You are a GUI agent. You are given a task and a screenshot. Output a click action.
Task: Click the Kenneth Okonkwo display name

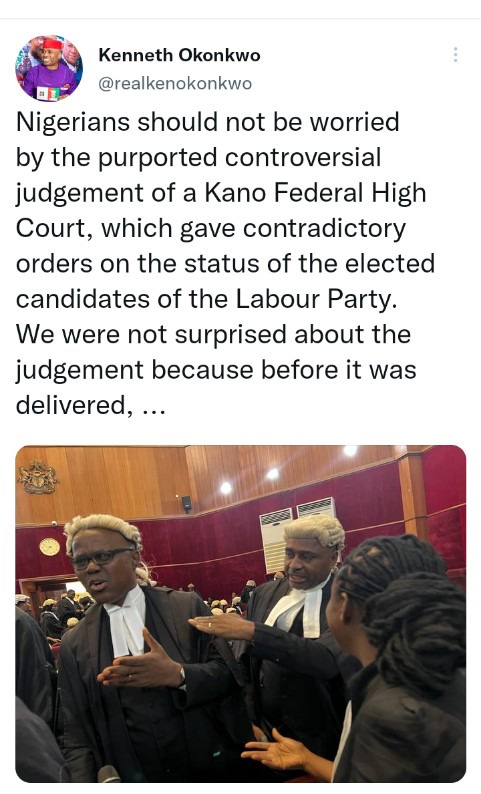(x=179, y=55)
